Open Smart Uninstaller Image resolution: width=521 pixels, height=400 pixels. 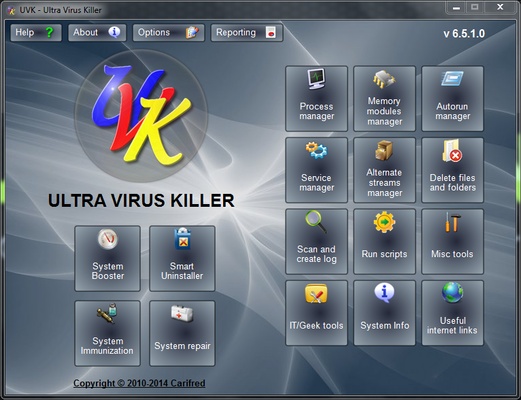(182, 258)
